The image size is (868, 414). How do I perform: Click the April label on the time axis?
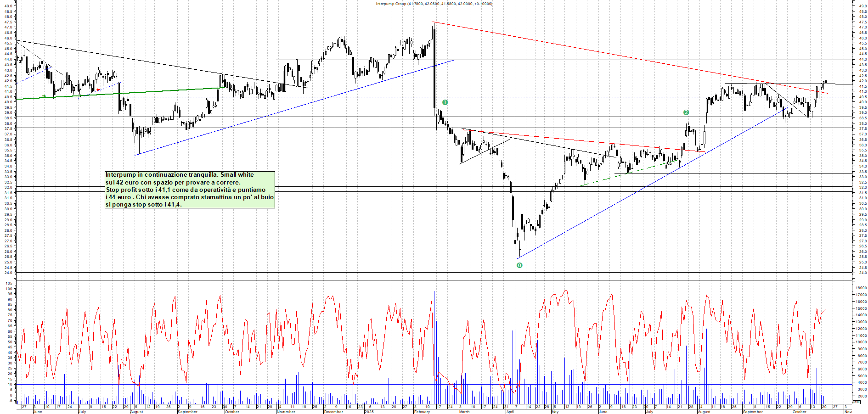[x=510, y=412]
